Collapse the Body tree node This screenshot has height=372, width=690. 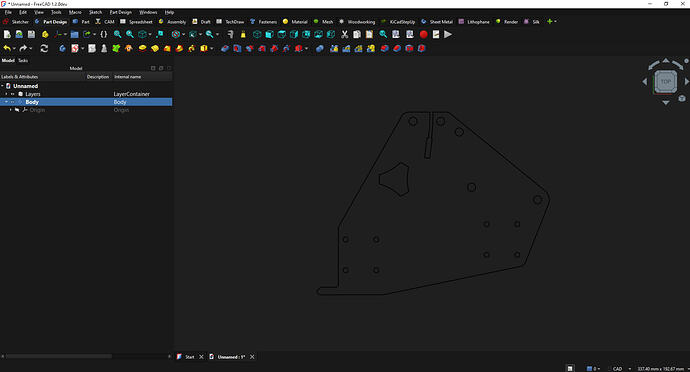[x=6, y=102]
